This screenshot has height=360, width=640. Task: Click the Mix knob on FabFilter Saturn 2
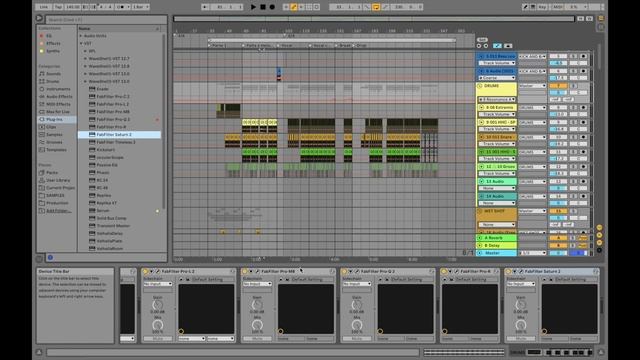pos(520,325)
